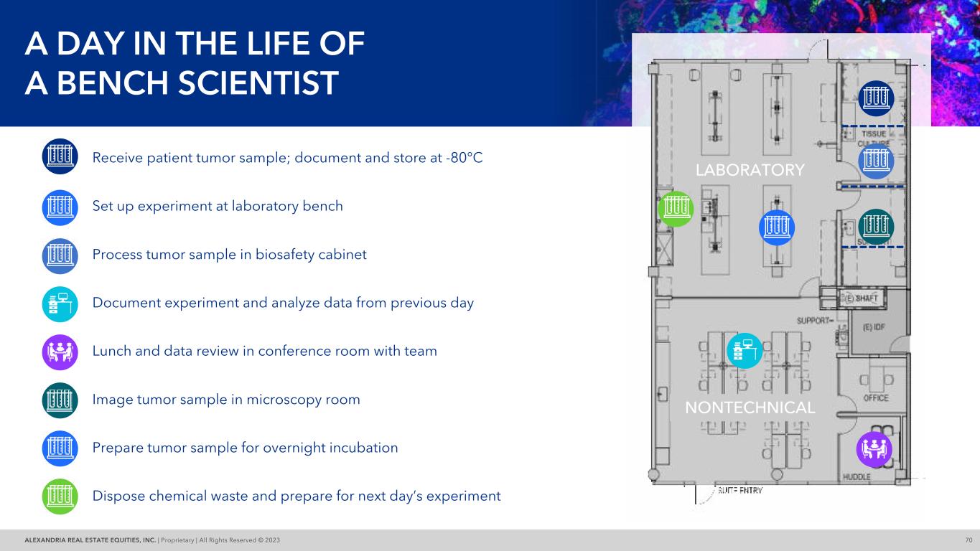Click the icon next to 'Prepare tumor sample for overnight incubation'

[60, 448]
